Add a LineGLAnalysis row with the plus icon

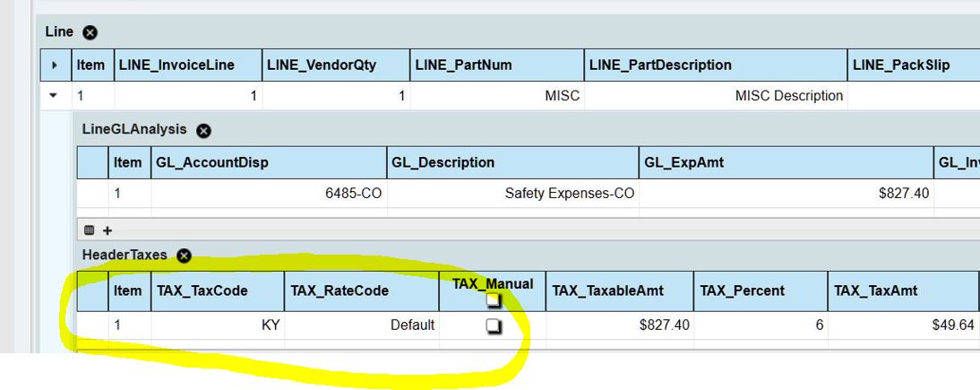pos(107,230)
